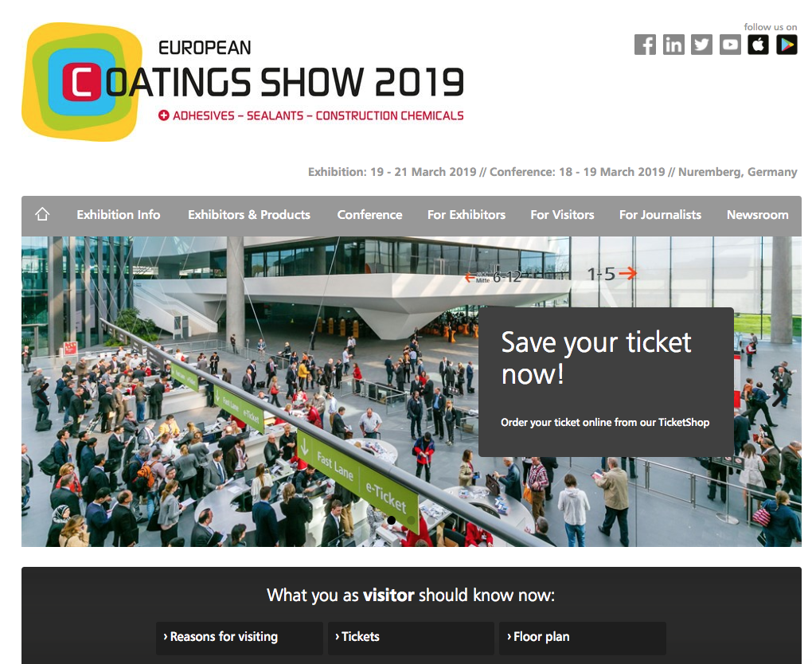The image size is (812, 664).
Task: Open the For Visitors menu
Action: click(x=562, y=215)
